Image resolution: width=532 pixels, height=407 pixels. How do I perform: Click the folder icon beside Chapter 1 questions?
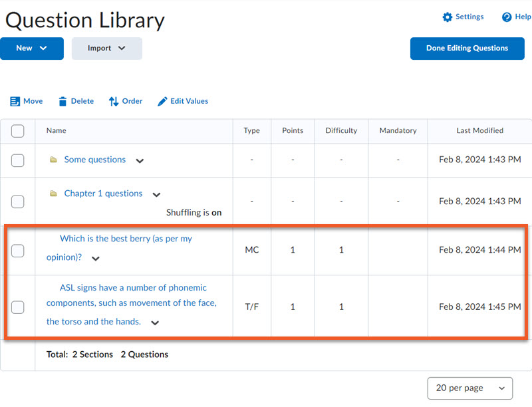(x=53, y=194)
